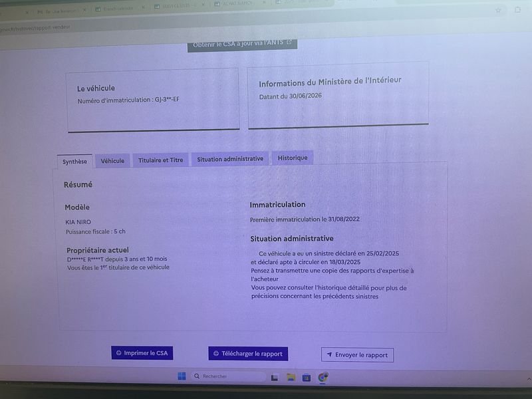Click the registration number GJ-3**-EF text
This screenshot has width=532, height=399.
coord(167,99)
